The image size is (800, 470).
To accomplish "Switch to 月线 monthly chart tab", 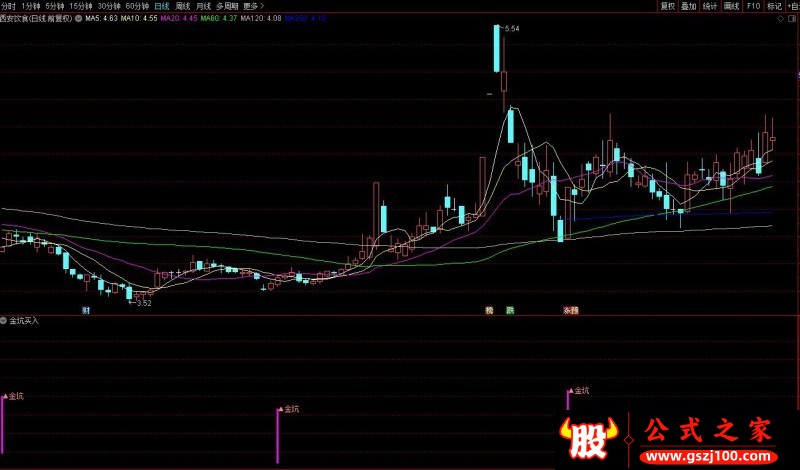I will pos(203,6).
